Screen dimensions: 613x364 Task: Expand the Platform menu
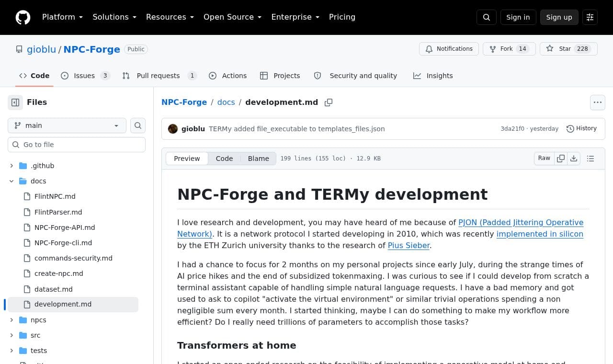[62, 17]
